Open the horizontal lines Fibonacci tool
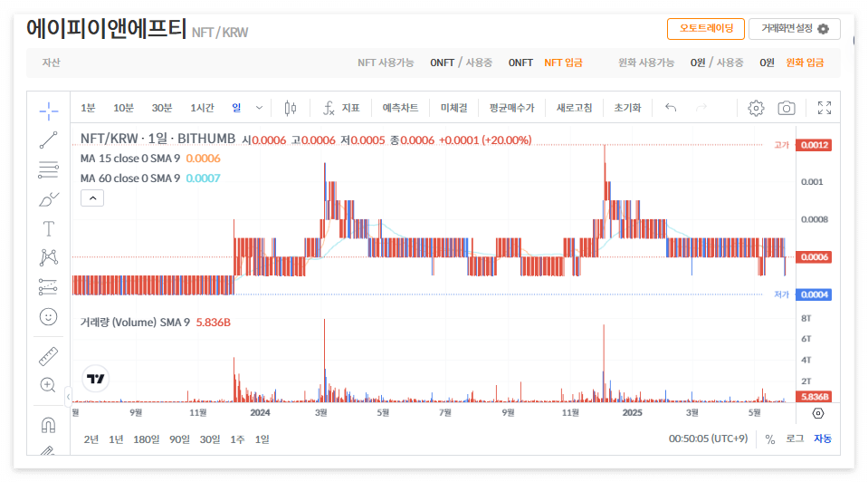 point(49,169)
